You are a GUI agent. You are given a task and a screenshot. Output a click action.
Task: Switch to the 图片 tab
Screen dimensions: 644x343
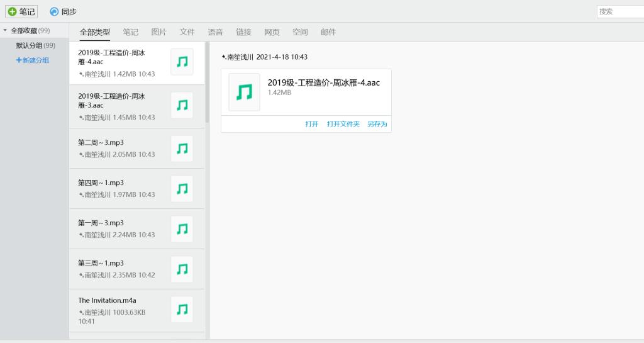point(158,32)
